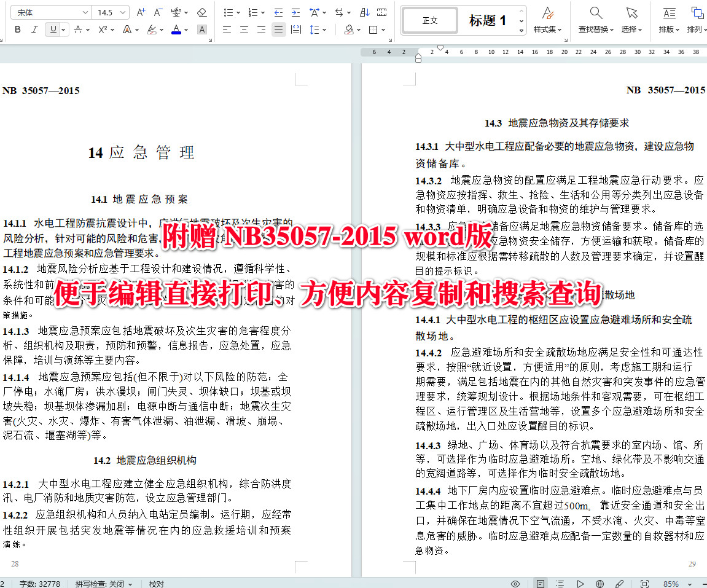Screen dimensions: 707x588
Task: Select the 正文 style
Action: [430, 20]
